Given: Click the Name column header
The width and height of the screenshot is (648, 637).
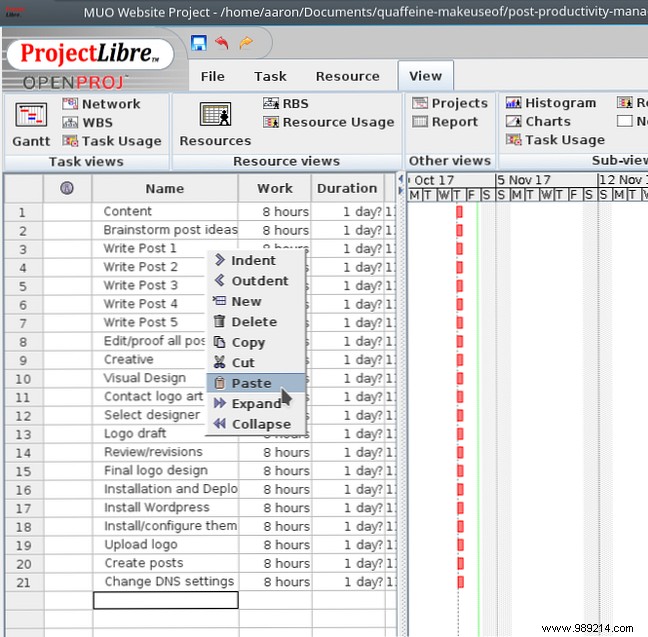Looking at the screenshot, I should pyautogui.click(x=165, y=188).
